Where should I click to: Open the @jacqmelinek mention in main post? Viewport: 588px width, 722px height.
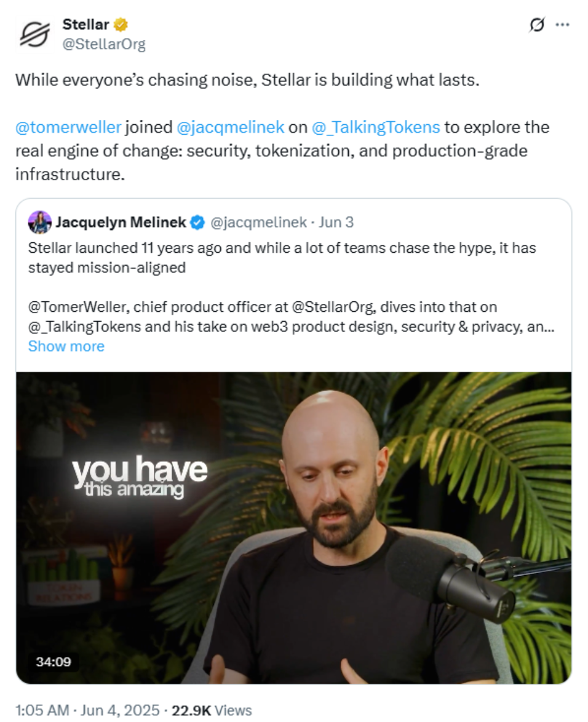click(x=230, y=127)
